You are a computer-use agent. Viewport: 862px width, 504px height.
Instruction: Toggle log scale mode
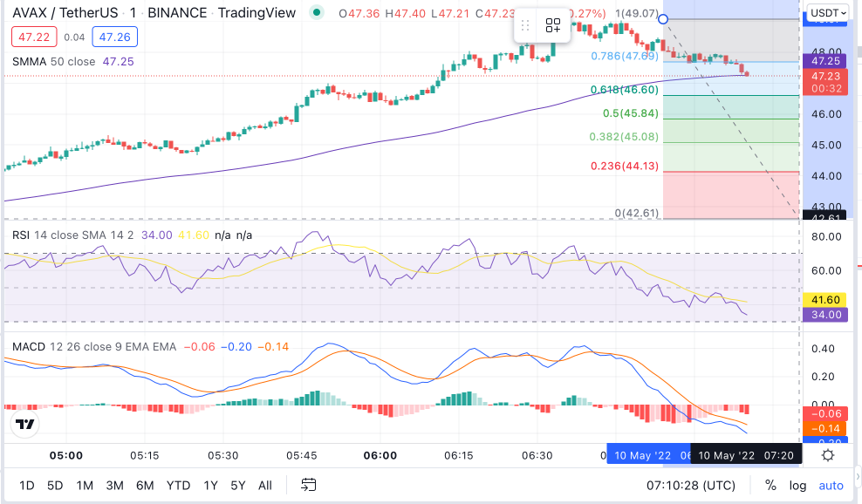[797, 486]
